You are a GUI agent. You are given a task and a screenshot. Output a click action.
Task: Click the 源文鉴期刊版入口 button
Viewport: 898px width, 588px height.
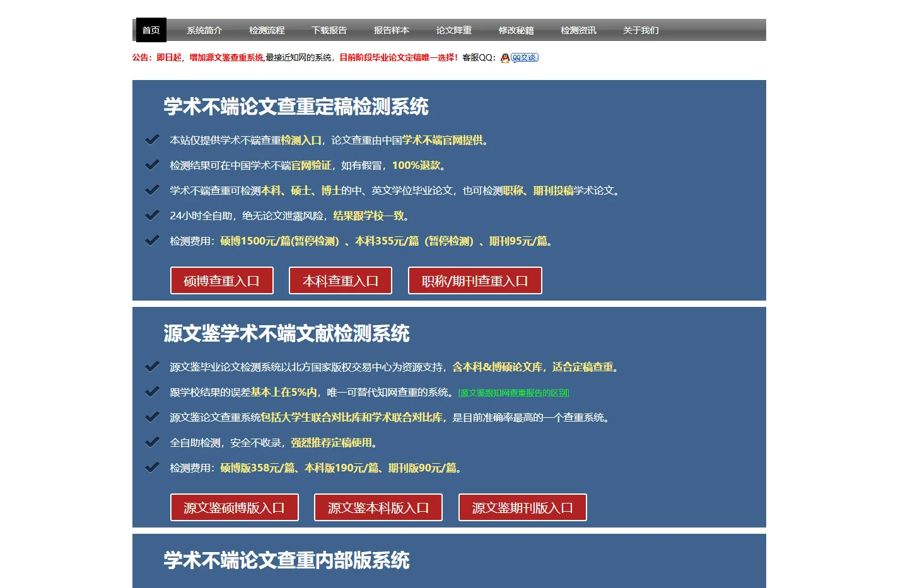click(x=523, y=507)
